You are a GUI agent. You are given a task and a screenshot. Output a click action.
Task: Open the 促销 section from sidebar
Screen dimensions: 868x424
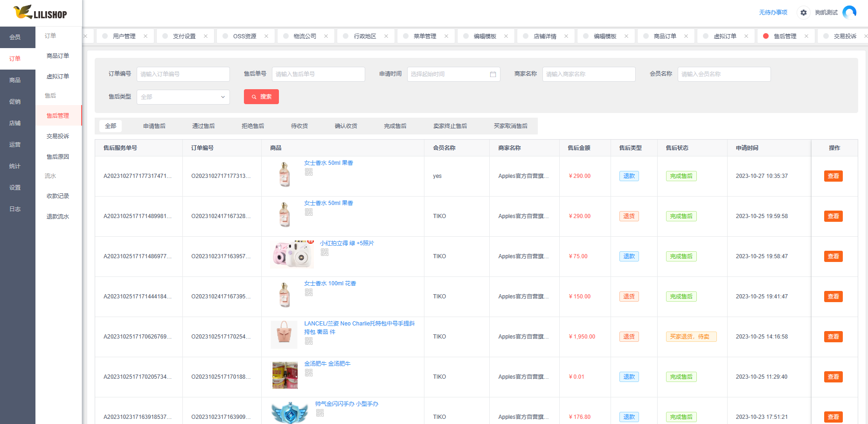14,101
